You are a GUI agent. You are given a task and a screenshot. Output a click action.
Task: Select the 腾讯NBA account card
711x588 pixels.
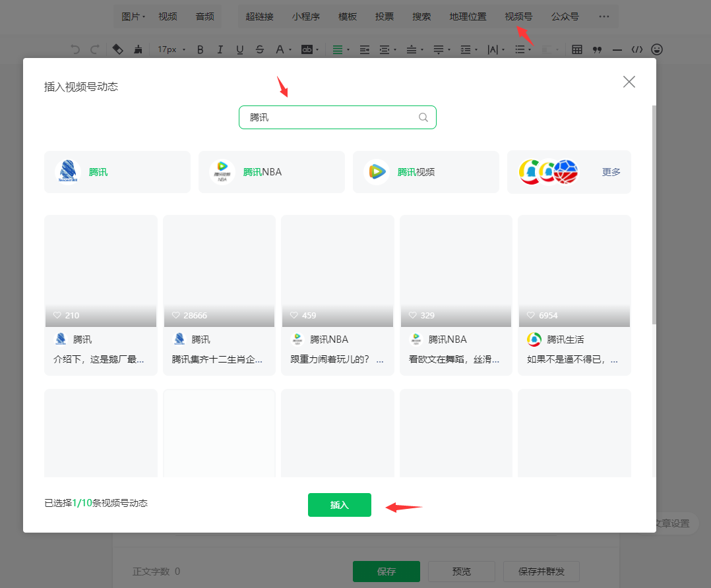(x=272, y=172)
